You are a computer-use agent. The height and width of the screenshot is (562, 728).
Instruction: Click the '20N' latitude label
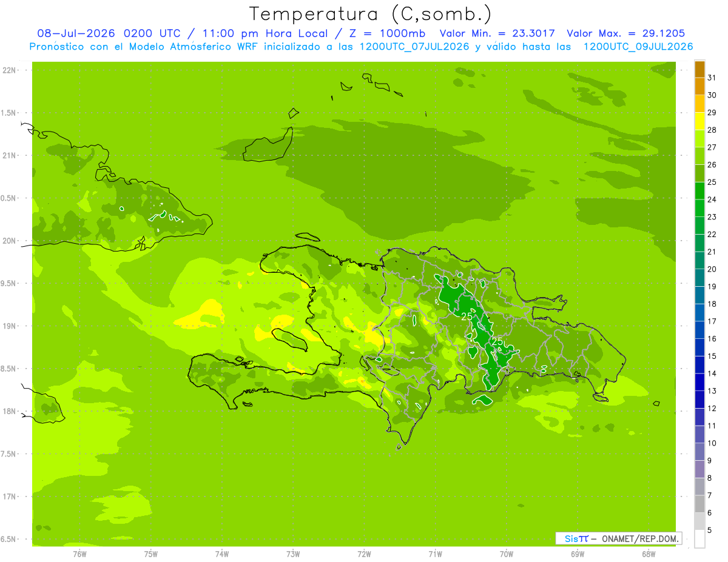[8, 241]
